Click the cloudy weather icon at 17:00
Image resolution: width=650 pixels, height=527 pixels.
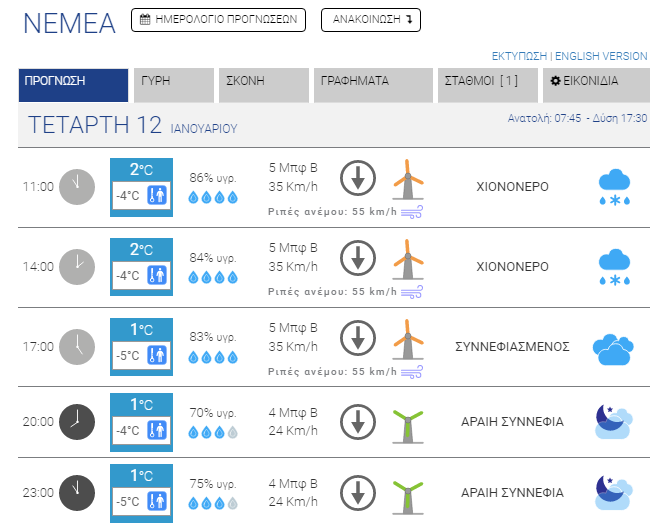coord(613,347)
